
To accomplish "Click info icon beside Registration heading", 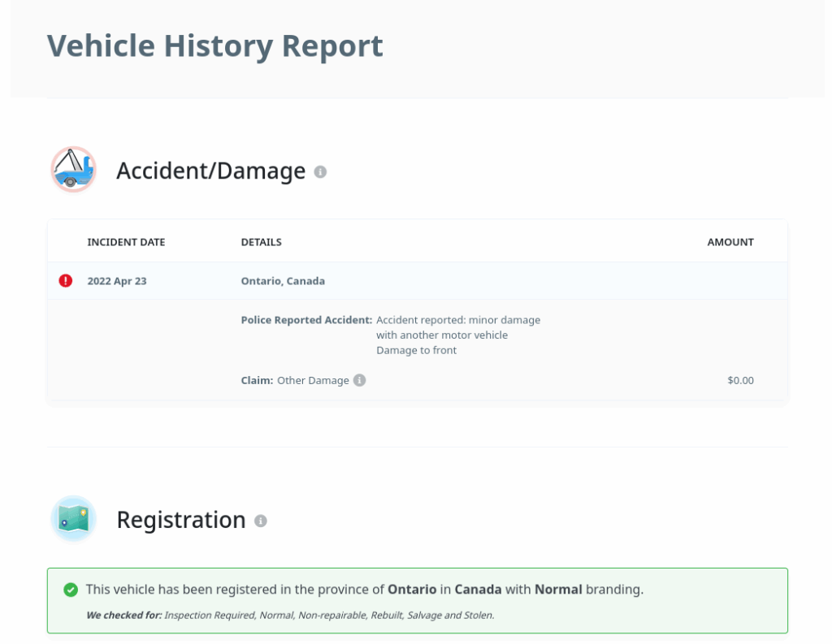I will tap(261, 521).
